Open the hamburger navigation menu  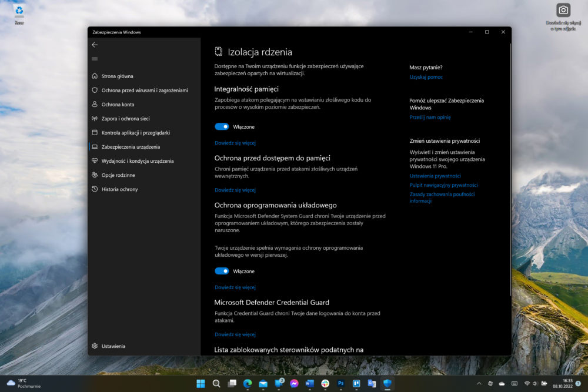click(x=95, y=59)
